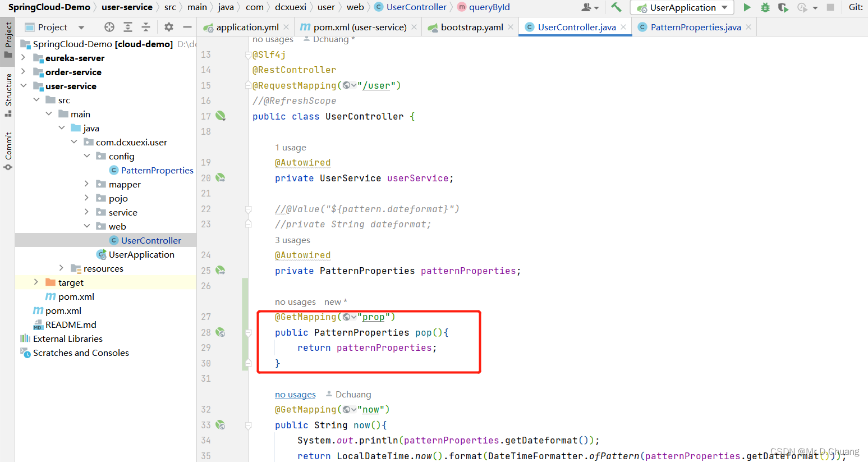Debug UserApplication with the bug icon
The height and width of the screenshot is (462, 868).
coord(765,7)
